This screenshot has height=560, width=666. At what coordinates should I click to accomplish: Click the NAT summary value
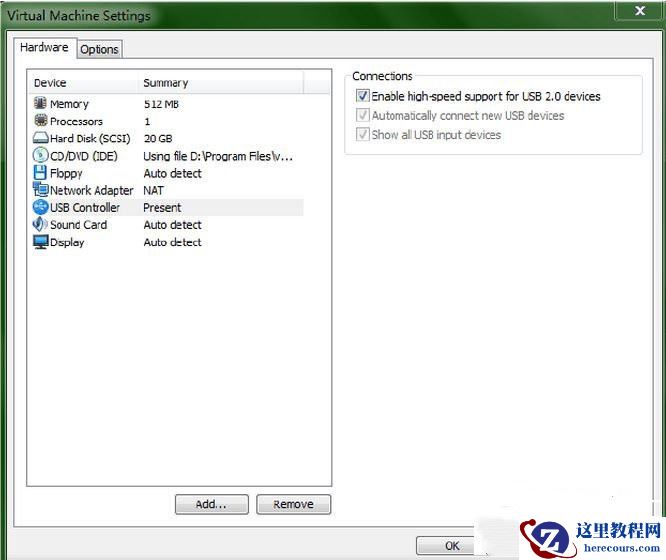click(153, 190)
